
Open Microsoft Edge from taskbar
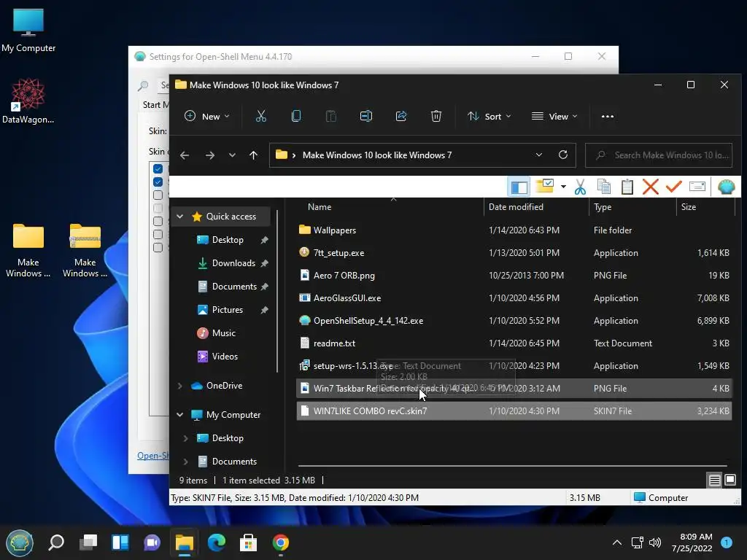click(216, 542)
